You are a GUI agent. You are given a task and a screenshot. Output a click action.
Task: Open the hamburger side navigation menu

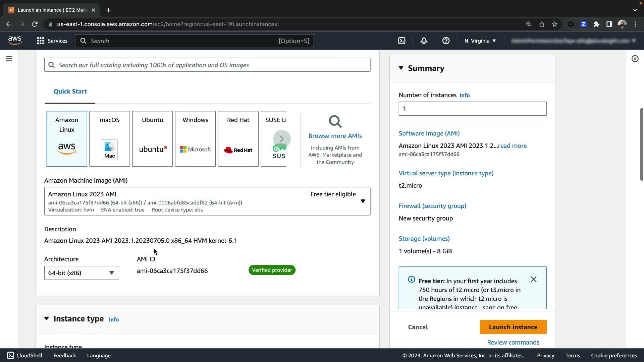click(x=9, y=59)
